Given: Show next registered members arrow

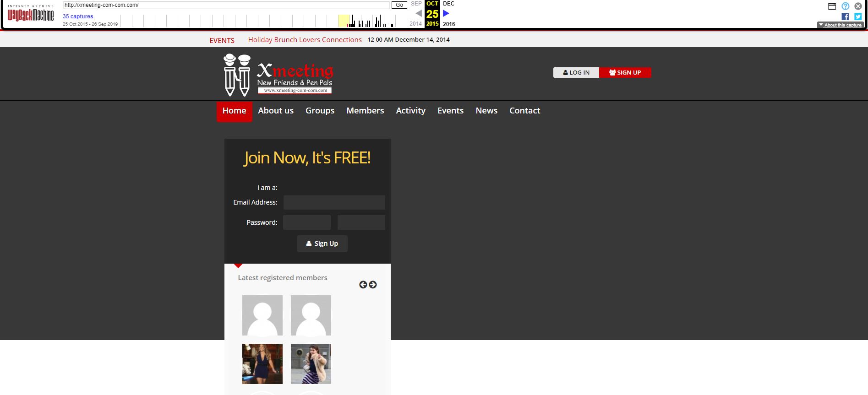Looking at the screenshot, I should pyautogui.click(x=373, y=285).
